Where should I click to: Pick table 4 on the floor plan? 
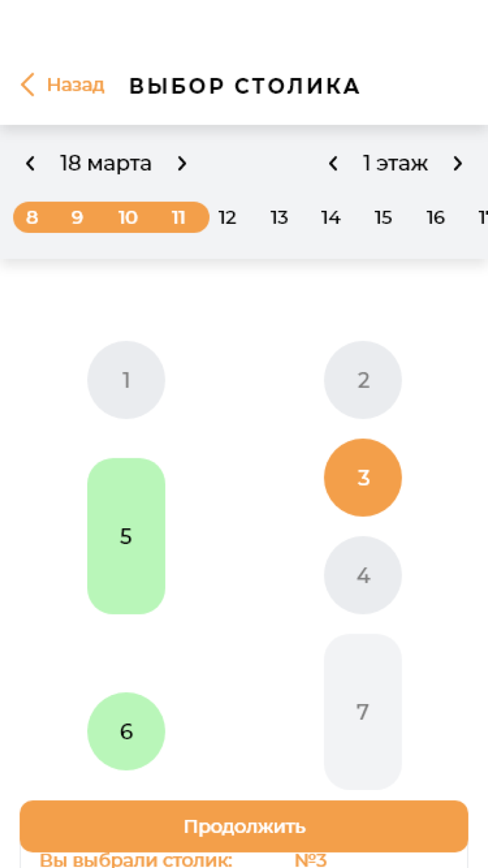363,576
